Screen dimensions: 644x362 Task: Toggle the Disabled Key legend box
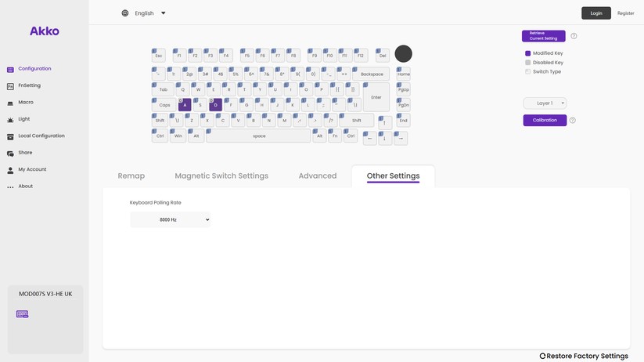click(x=528, y=63)
